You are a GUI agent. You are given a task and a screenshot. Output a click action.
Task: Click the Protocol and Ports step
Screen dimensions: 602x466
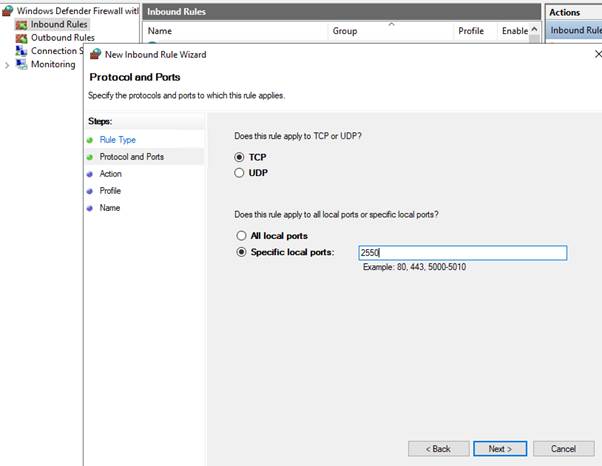pos(132,157)
